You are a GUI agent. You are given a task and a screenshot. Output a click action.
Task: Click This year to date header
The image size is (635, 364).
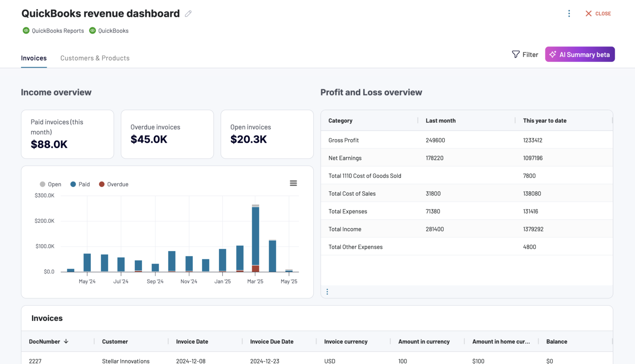[x=545, y=121]
